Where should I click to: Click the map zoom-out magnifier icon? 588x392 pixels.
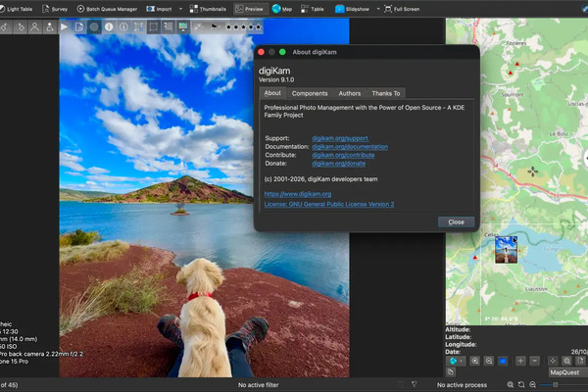[489, 361]
